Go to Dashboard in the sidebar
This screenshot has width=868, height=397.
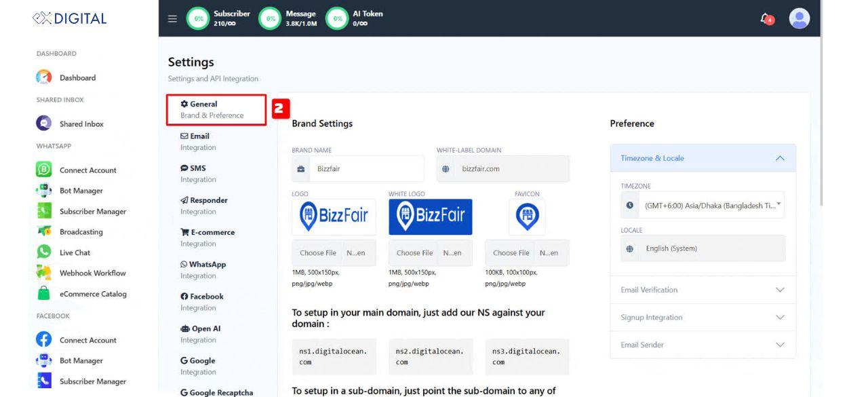pyautogui.click(x=77, y=77)
